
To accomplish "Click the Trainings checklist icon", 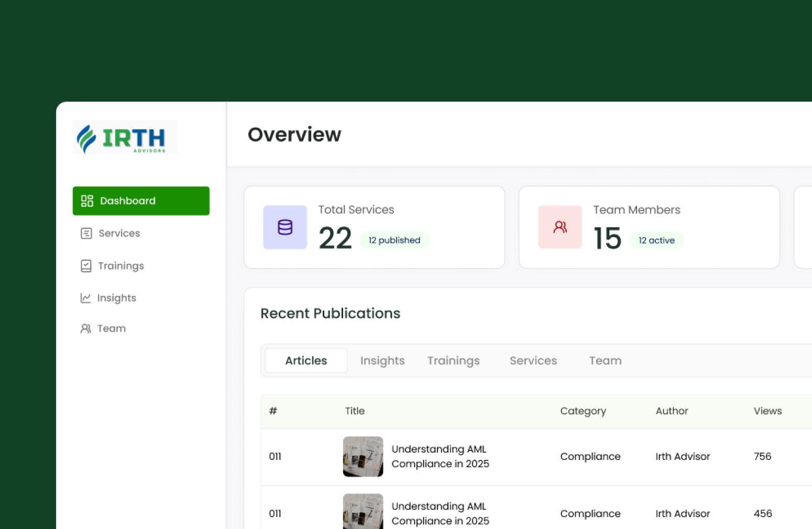I will point(86,266).
